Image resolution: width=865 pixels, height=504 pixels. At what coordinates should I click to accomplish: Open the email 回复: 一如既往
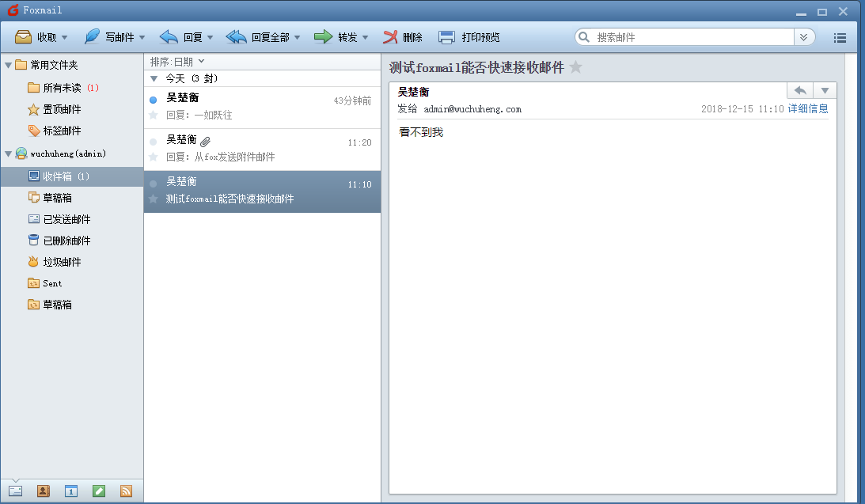coord(262,108)
